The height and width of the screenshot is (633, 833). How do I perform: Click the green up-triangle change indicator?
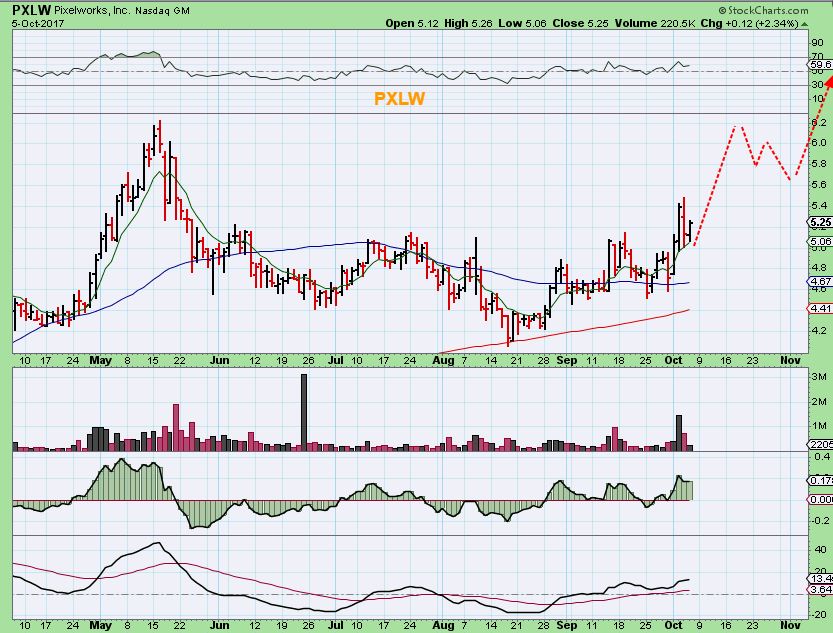(x=804, y=24)
